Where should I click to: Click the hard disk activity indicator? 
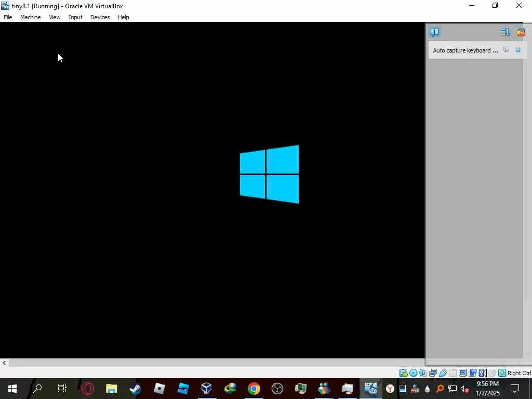pyautogui.click(x=403, y=373)
